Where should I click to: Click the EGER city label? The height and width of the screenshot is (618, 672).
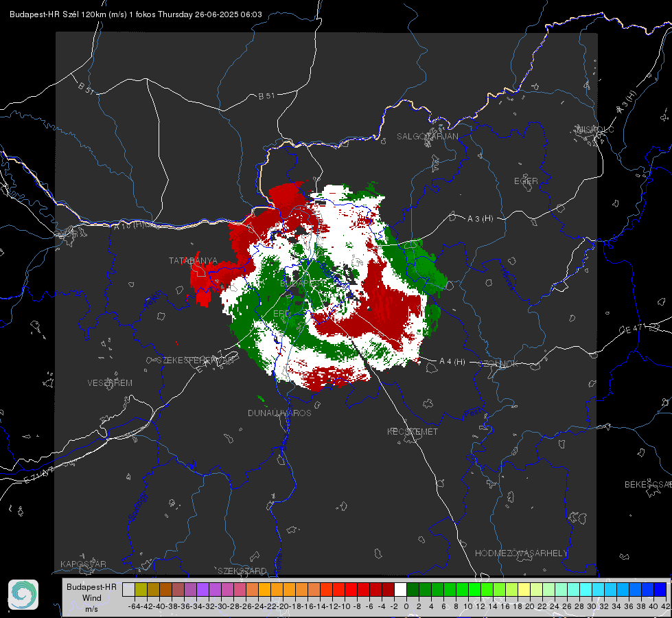point(526,181)
